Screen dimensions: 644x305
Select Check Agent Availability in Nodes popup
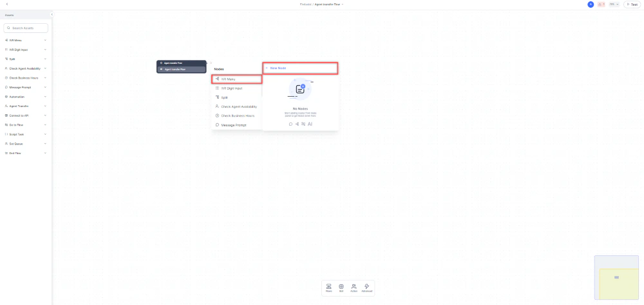pos(236,106)
